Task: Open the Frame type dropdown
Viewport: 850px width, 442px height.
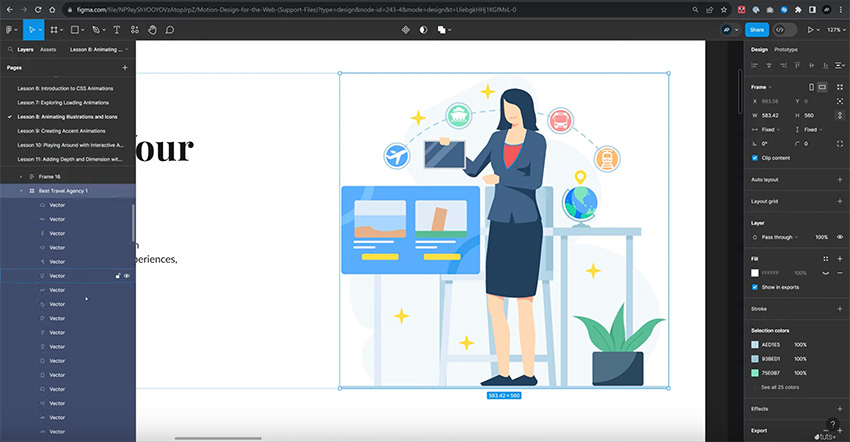Action: pos(761,87)
